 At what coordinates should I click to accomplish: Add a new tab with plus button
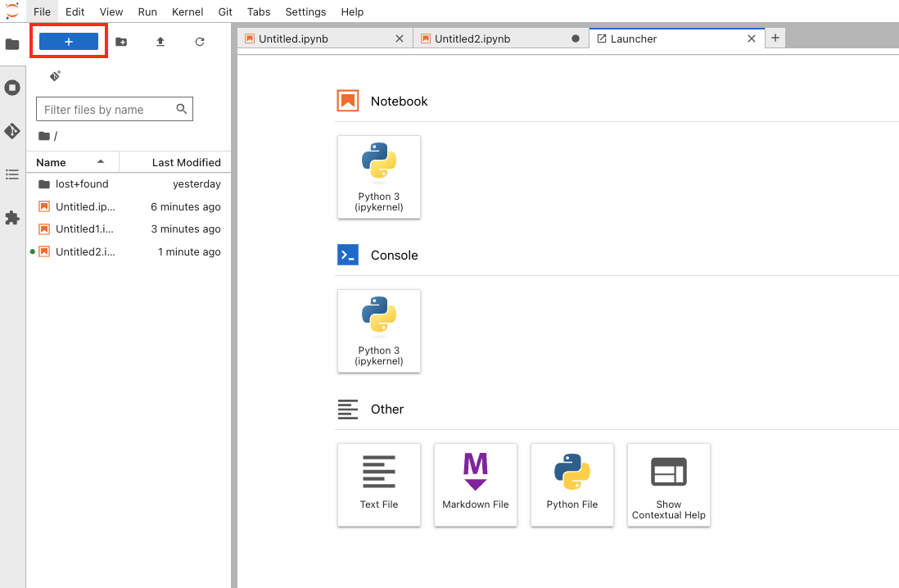click(775, 38)
